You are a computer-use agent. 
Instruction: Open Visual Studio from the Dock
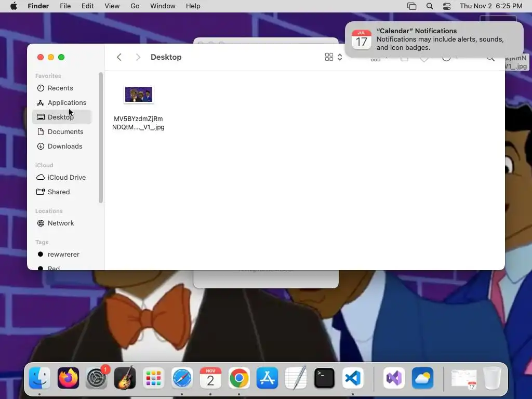[x=394, y=378]
